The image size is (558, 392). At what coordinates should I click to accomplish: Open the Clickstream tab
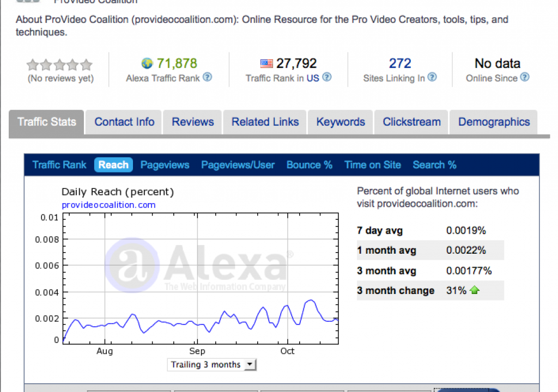click(x=412, y=122)
